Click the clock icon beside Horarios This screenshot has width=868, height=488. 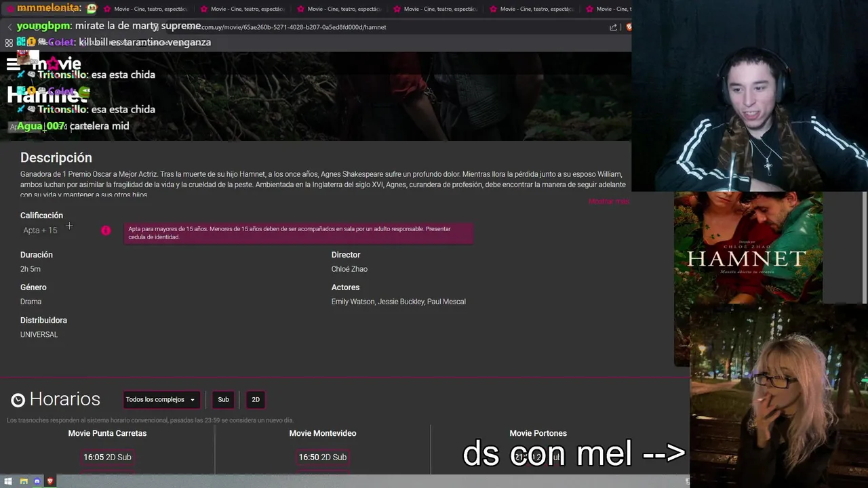click(18, 400)
